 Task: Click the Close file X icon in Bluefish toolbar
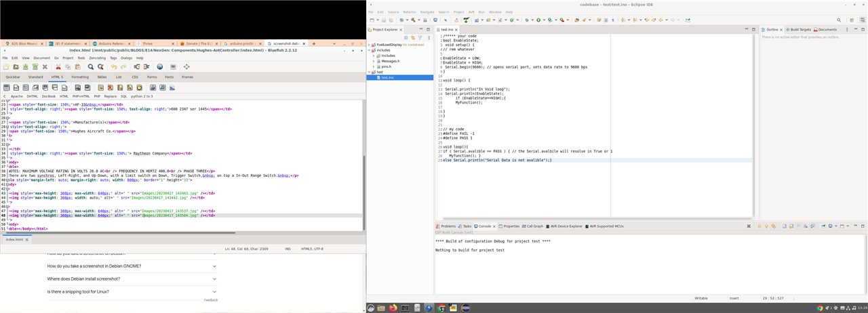point(45,67)
